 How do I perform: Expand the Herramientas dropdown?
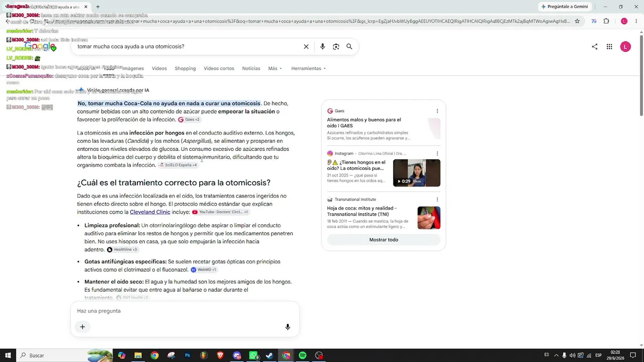(308, 68)
